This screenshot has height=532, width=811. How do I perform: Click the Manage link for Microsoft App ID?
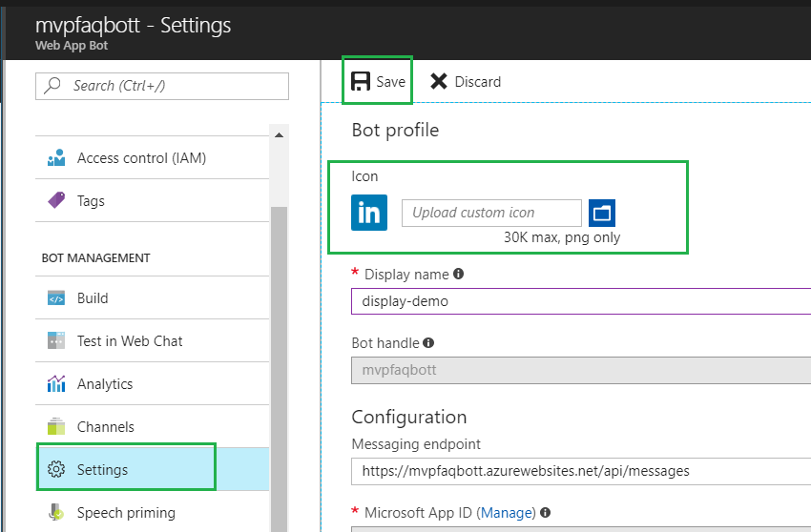[507, 513]
